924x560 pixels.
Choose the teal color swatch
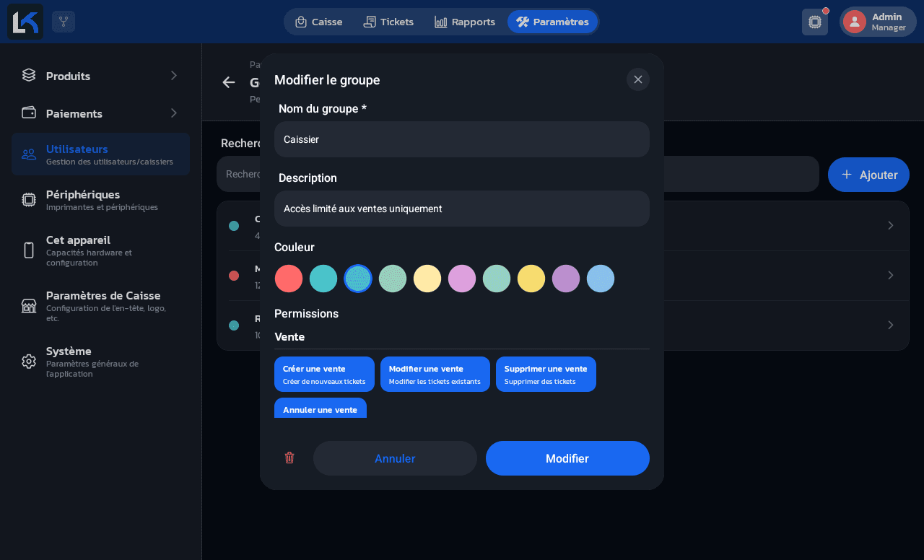coord(323,279)
